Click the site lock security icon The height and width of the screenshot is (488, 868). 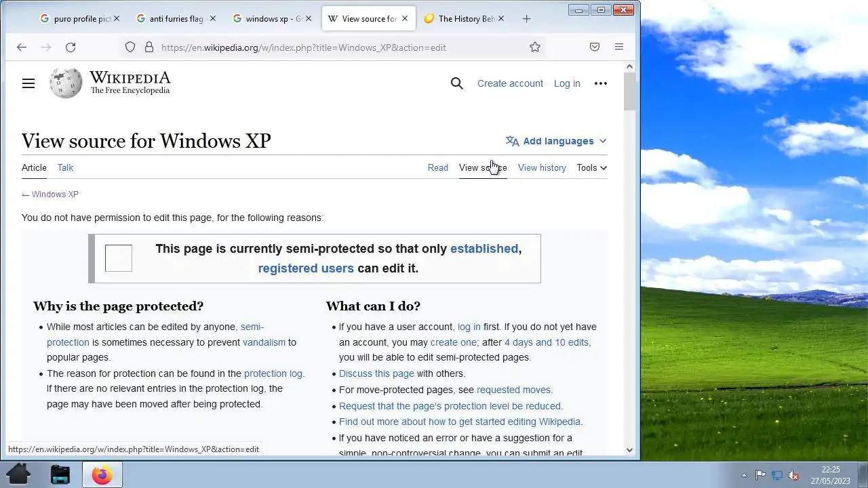click(x=149, y=47)
